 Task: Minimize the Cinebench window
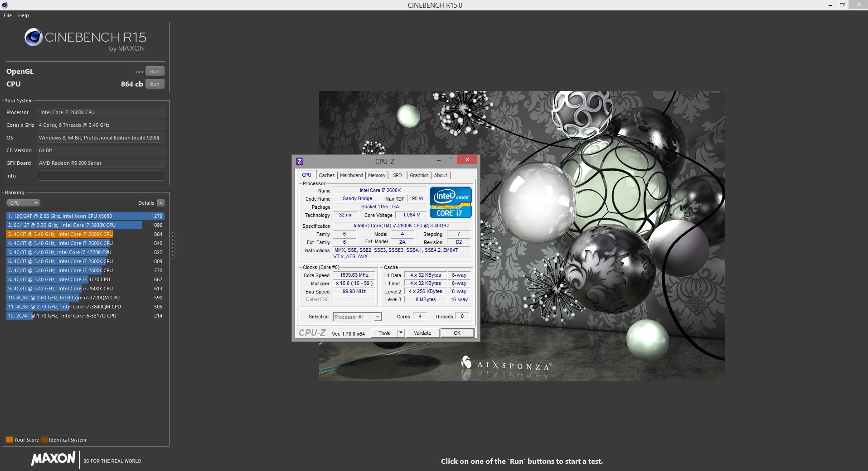[830, 5]
